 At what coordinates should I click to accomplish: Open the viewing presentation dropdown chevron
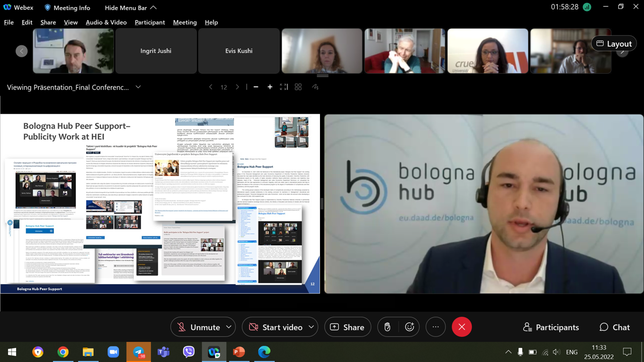coord(138,87)
